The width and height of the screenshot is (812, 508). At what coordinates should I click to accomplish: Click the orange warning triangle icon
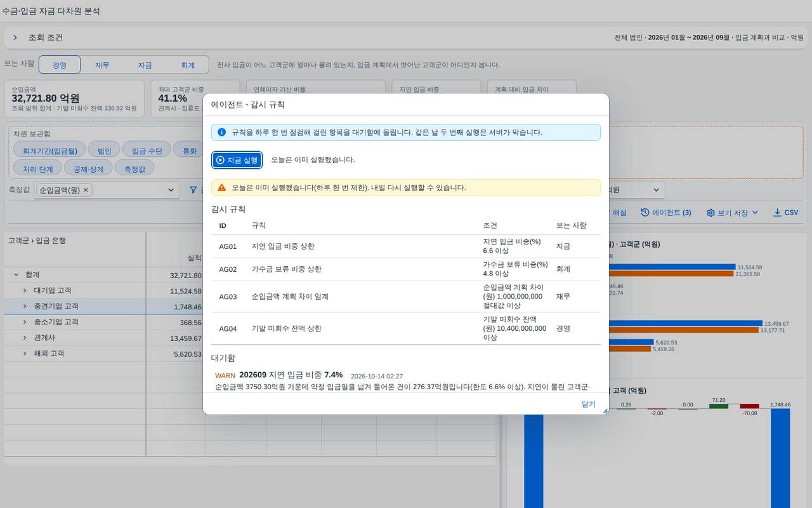221,188
